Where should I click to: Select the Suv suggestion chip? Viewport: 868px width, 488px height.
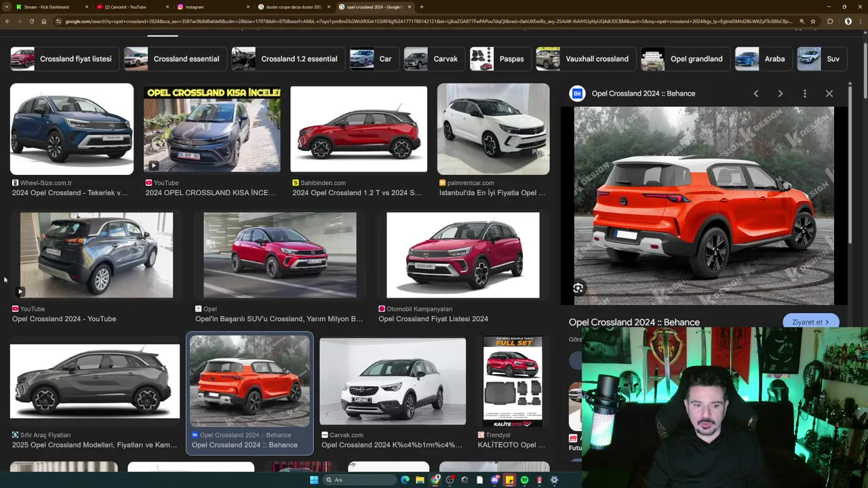point(822,59)
